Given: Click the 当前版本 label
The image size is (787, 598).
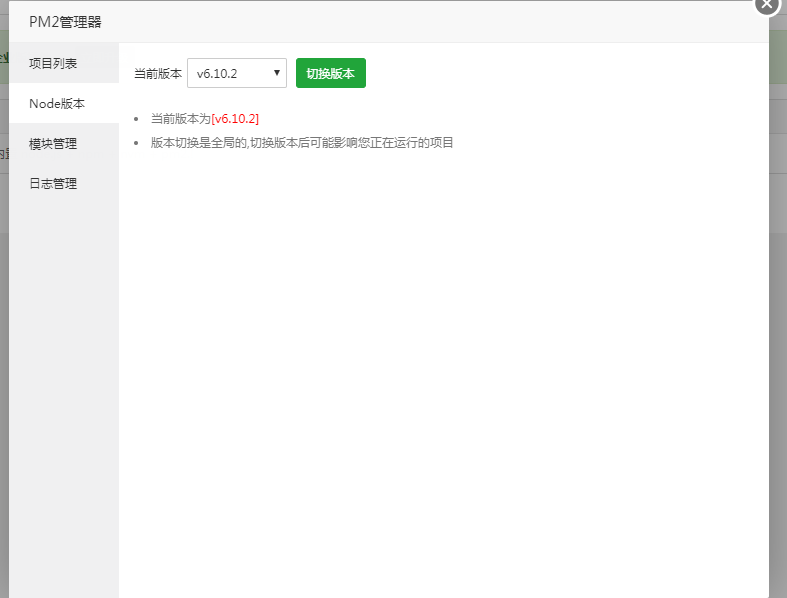Looking at the screenshot, I should [x=158, y=74].
